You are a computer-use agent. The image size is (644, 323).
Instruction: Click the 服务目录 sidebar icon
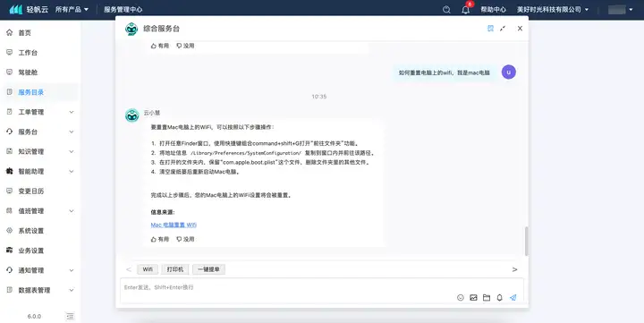[x=10, y=92]
